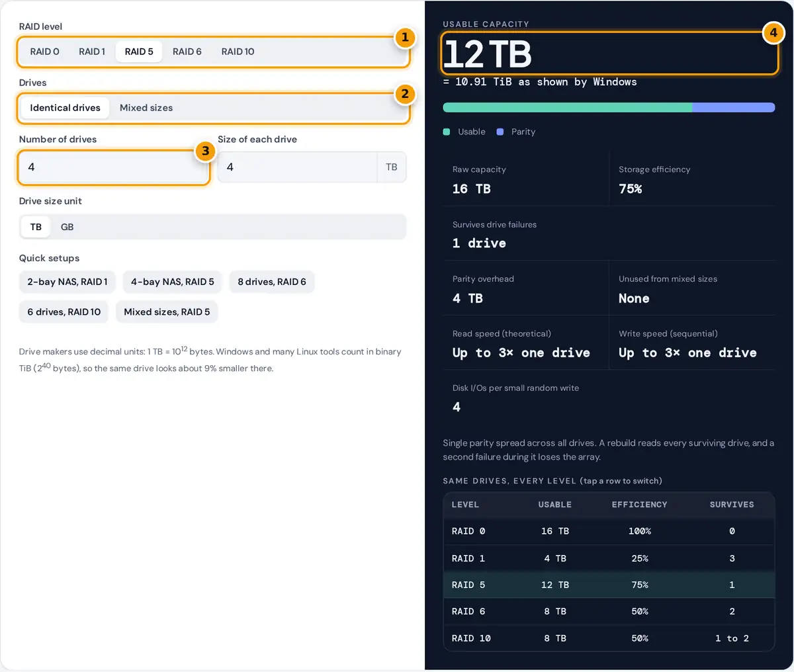Select the highlighted RAID 5 table row
The height and width of the screenshot is (672, 794).
pyautogui.click(x=609, y=585)
